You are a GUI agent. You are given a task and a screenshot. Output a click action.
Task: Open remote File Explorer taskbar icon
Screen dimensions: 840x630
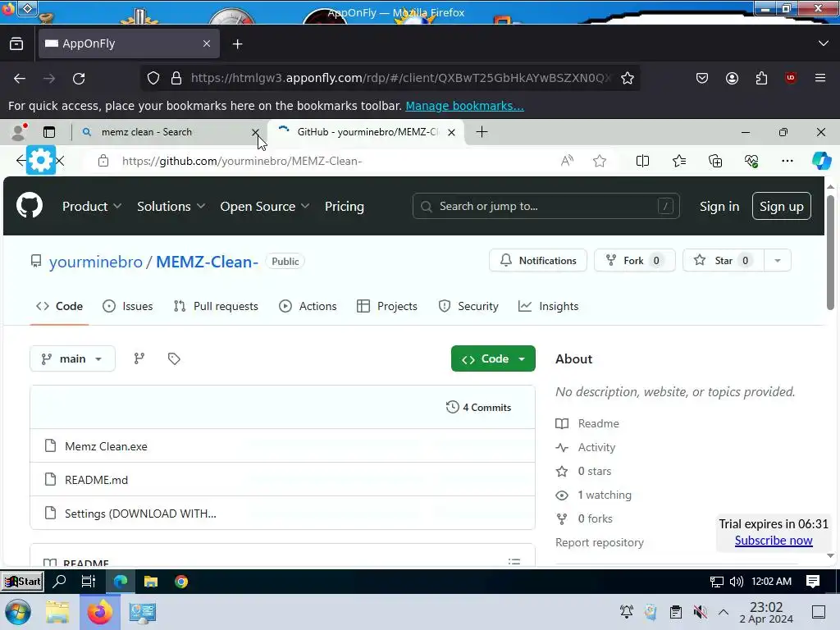[151, 582]
